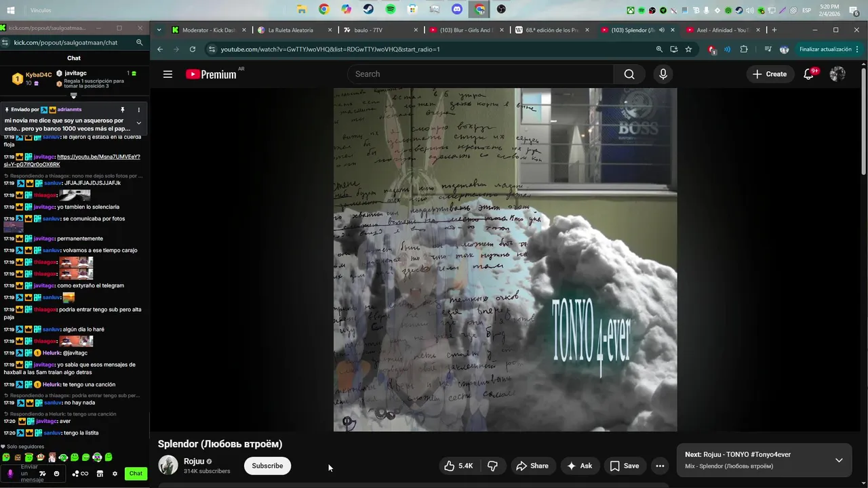Expand pinned message chevron in Kick chat

pyautogui.click(x=139, y=123)
